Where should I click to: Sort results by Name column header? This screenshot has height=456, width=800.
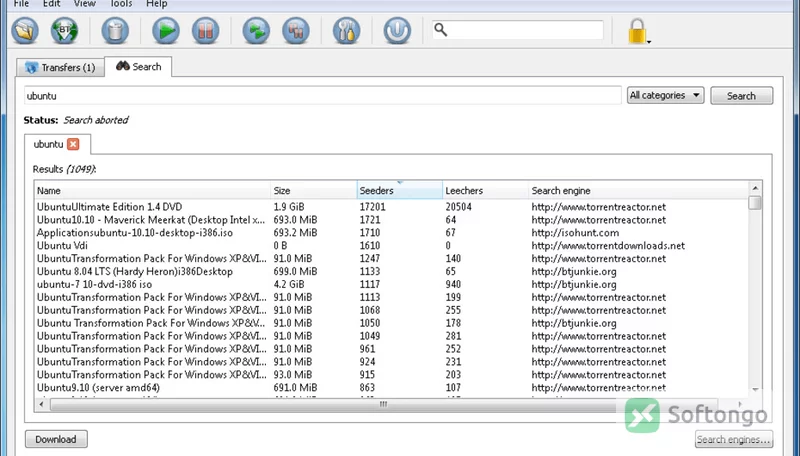pyautogui.click(x=153, y=191)
